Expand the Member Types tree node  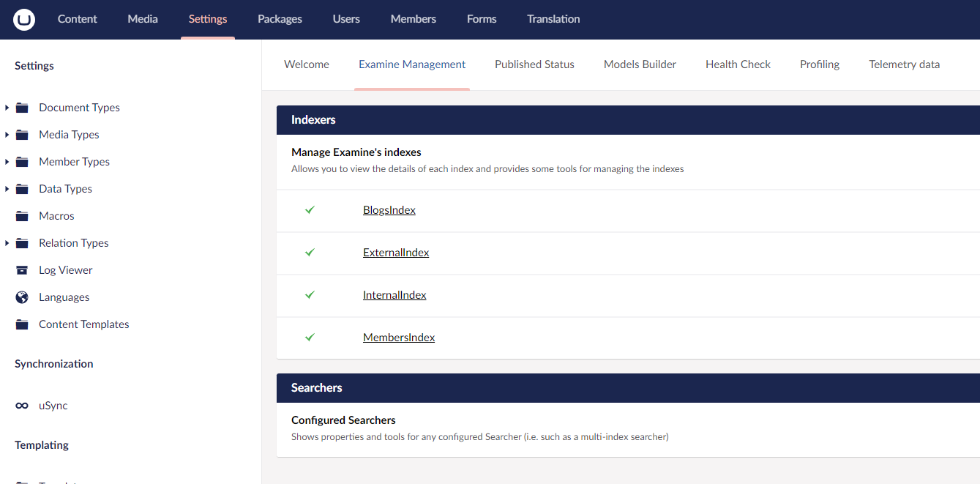tap(7, 162)
